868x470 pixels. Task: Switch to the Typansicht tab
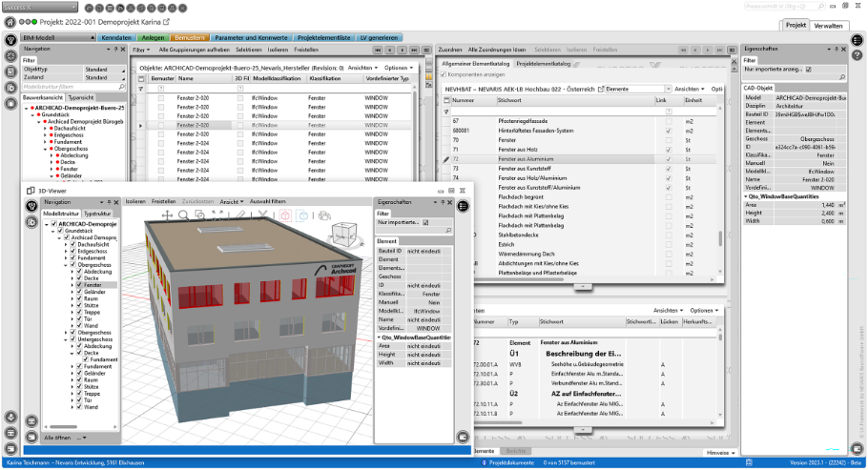pyautogui.click(x=81, y=97)
